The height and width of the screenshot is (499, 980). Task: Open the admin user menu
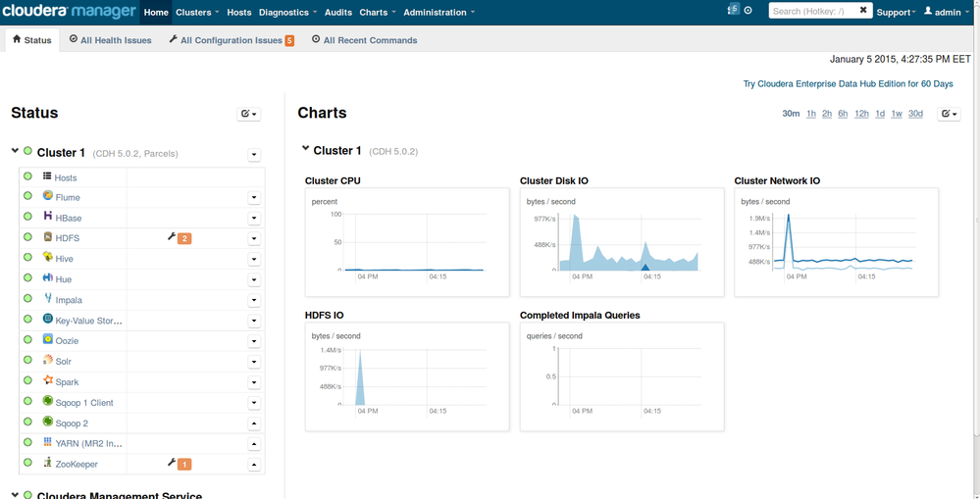click(946, 13)
